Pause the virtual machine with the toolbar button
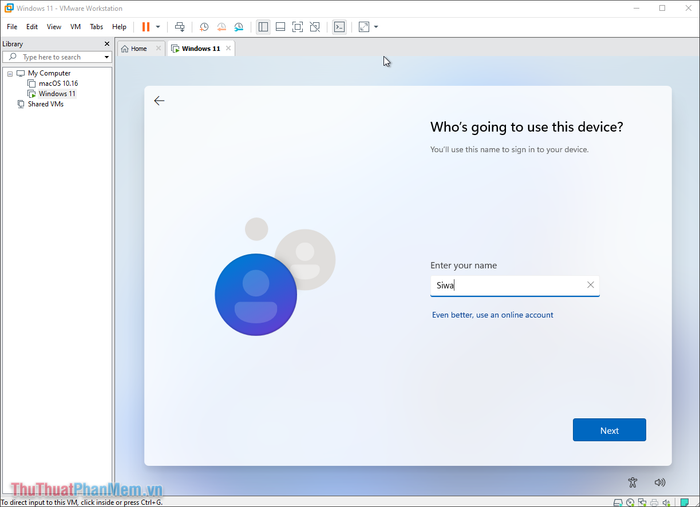 pos(146,27)
